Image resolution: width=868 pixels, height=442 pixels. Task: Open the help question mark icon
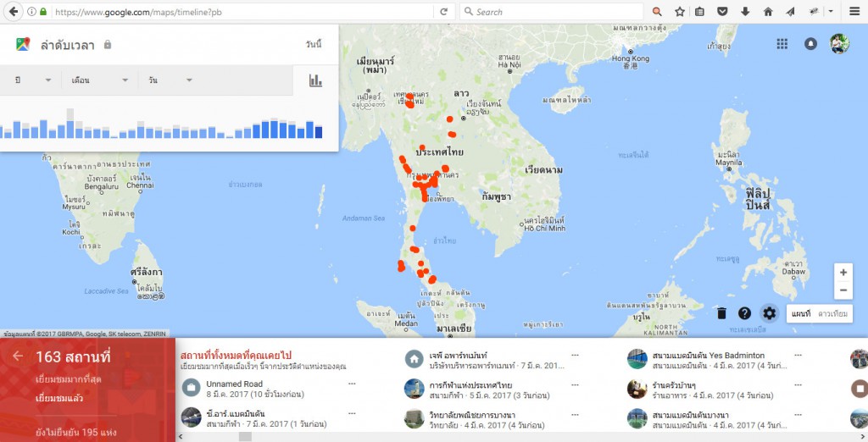(x=745, y=313)
